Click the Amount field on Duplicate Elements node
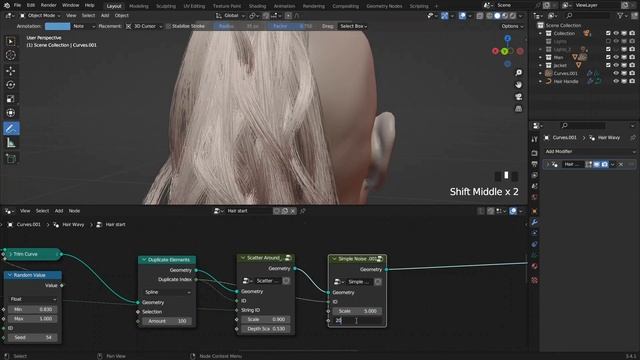Viewport: 640px width, 360px height. [167, 321]
